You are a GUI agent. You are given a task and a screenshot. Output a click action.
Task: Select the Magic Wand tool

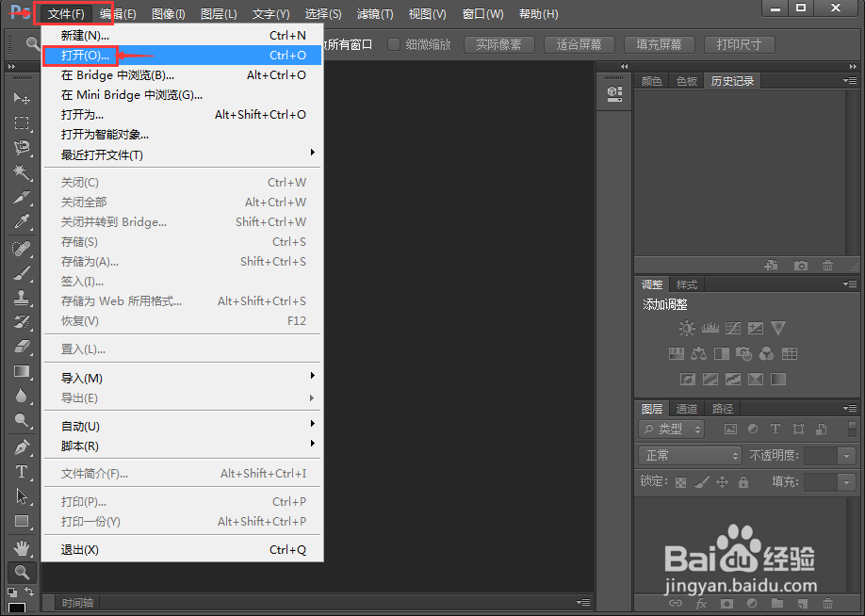tap(22, 172)
